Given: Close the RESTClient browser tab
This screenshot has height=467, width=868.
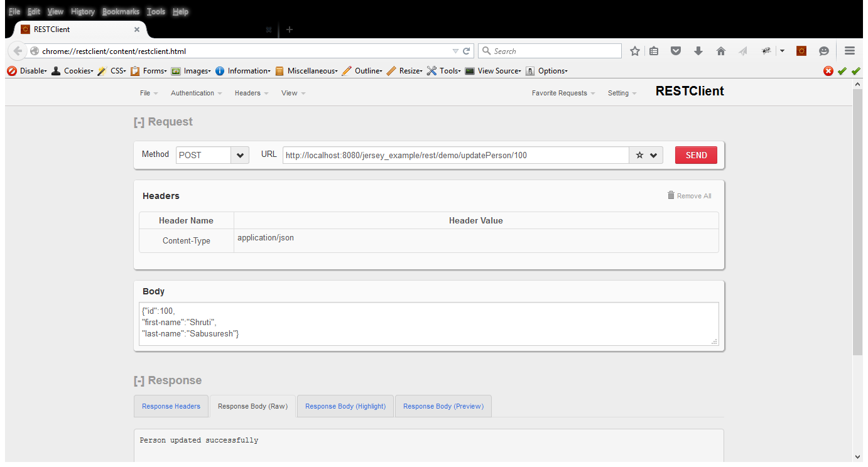Looking at the screenshot, I should (137, 30).
